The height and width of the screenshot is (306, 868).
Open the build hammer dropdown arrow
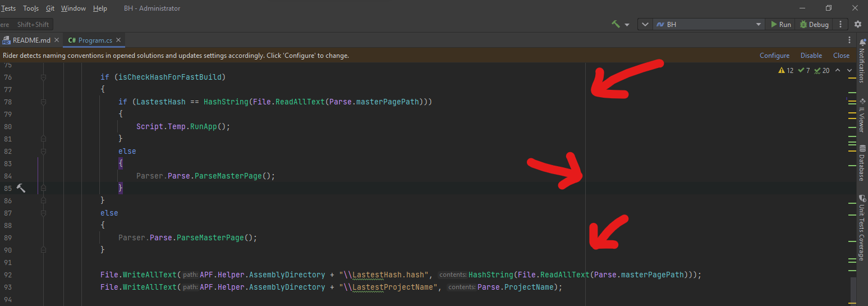[x=627, y=25]
